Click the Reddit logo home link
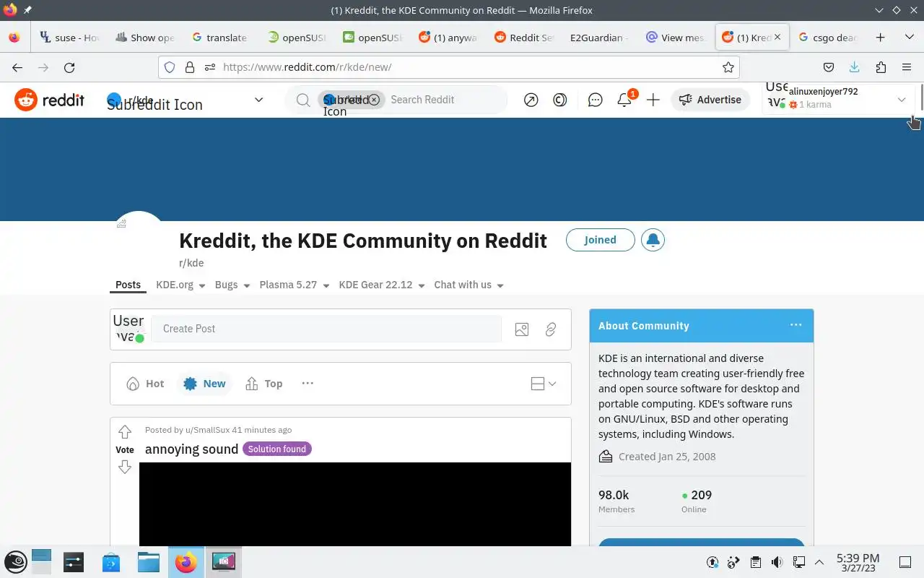The image size is (924, 578). click(49, 100)
